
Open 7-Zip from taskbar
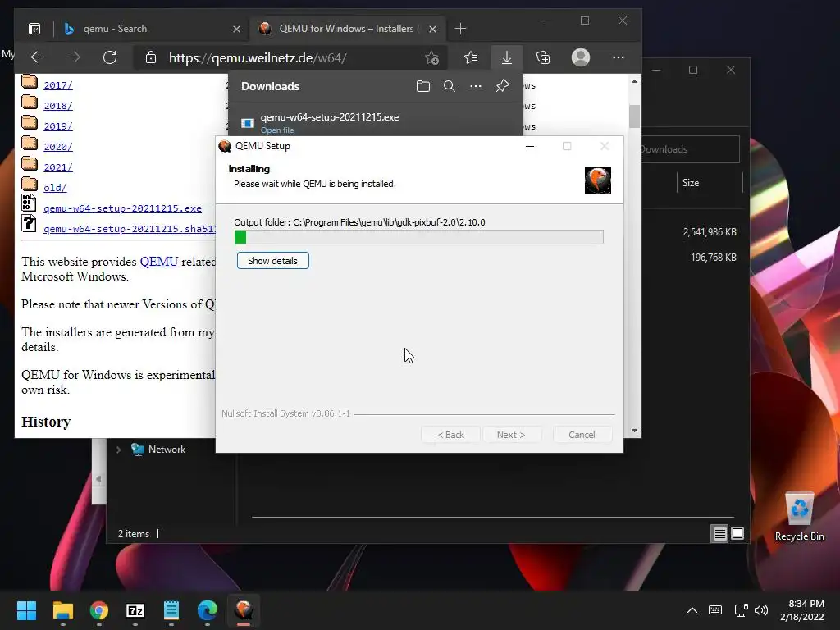click(135, 610)
